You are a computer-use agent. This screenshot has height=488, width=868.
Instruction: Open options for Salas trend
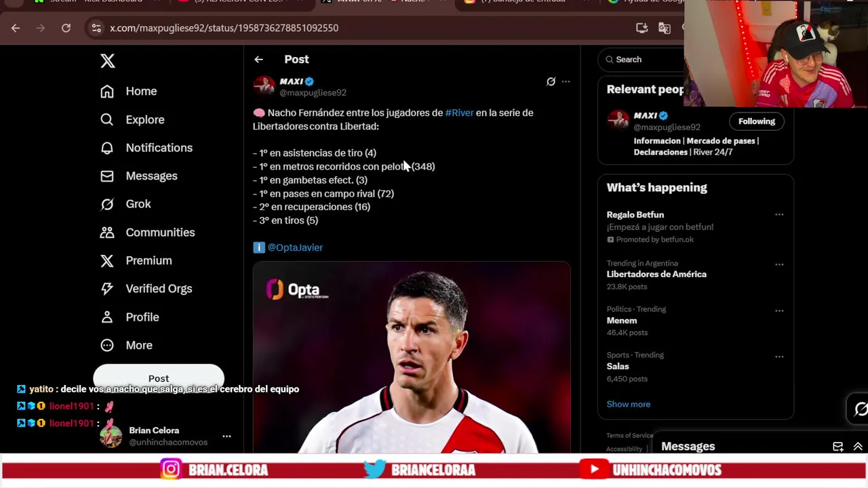pos(779,357)
